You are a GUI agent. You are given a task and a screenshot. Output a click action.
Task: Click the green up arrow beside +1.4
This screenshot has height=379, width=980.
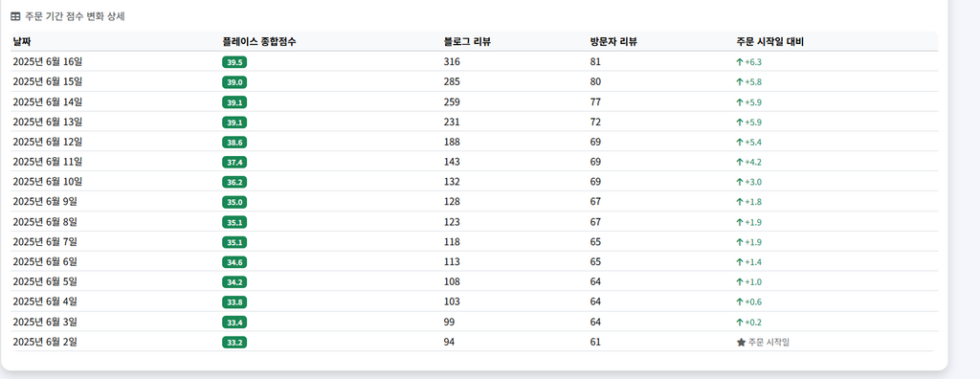coord(740,262)
